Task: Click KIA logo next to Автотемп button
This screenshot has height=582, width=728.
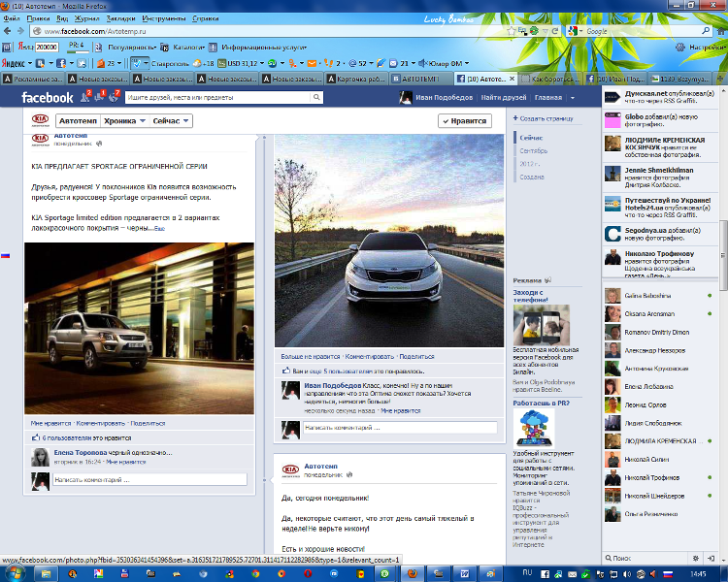Action: [41, 120]
